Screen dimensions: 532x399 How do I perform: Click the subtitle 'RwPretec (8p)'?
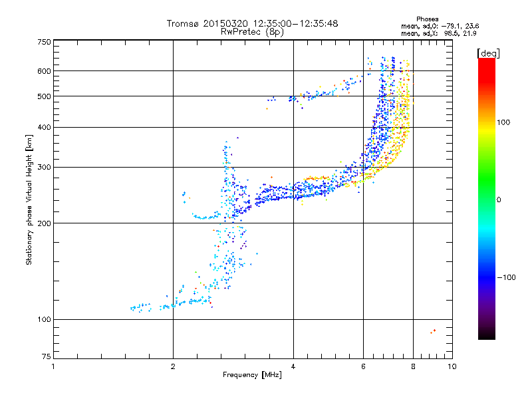point(252,32)
